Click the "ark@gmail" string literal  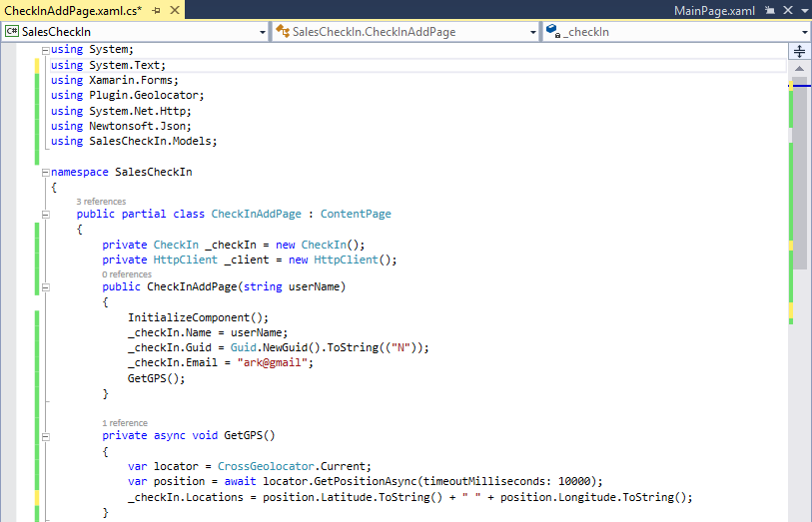(273, 362)
